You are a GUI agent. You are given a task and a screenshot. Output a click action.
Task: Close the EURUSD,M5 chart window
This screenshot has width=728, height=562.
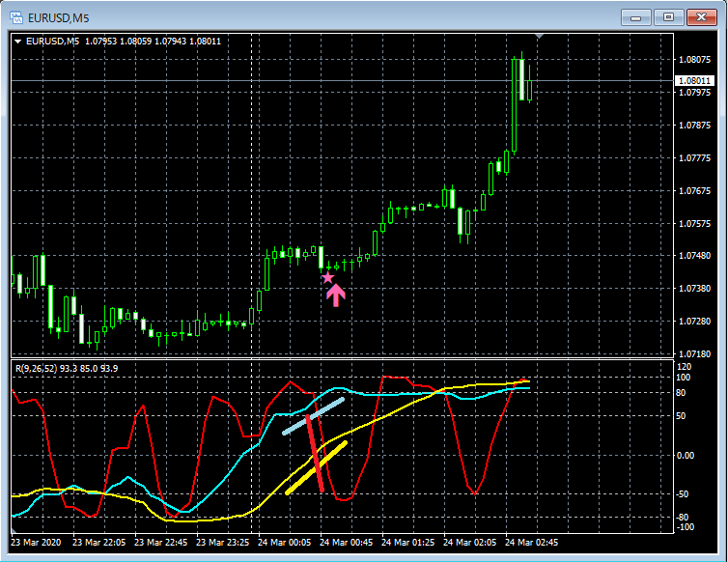(x=702, y=17)
